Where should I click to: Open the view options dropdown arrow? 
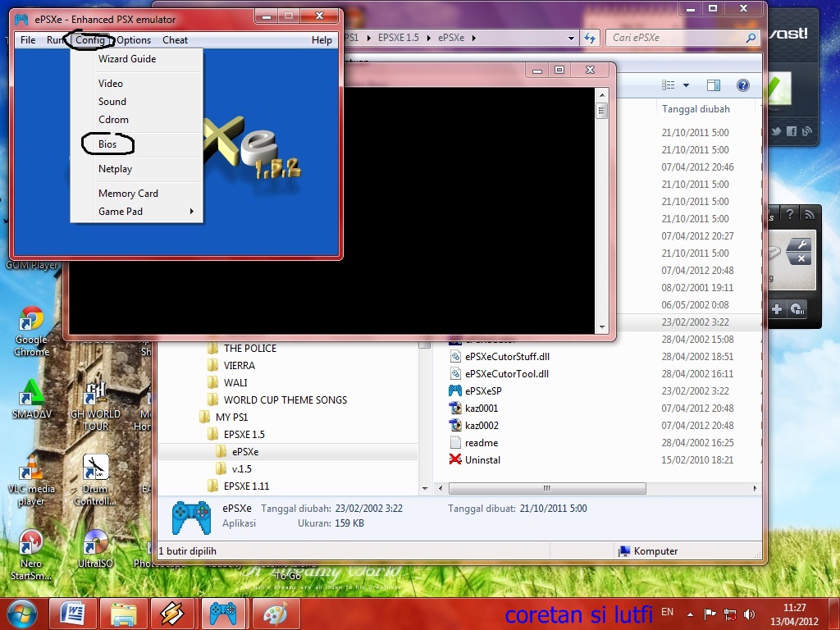point(686,85)
